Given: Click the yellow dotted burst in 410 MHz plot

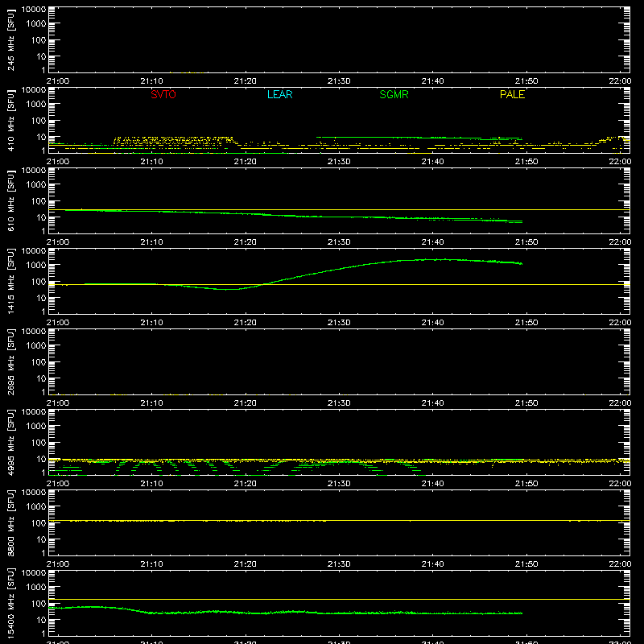Looking at the screenshot, I should pyautogui.click(x=175, y=141).
